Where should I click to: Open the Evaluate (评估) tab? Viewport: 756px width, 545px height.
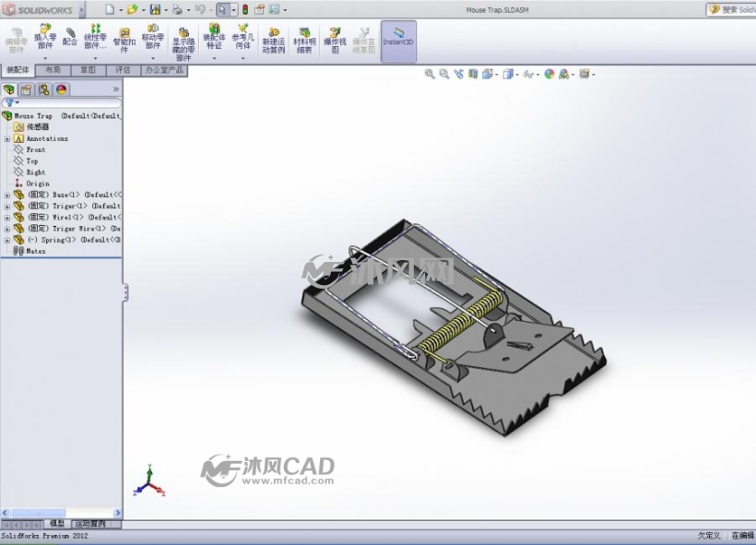123,70
